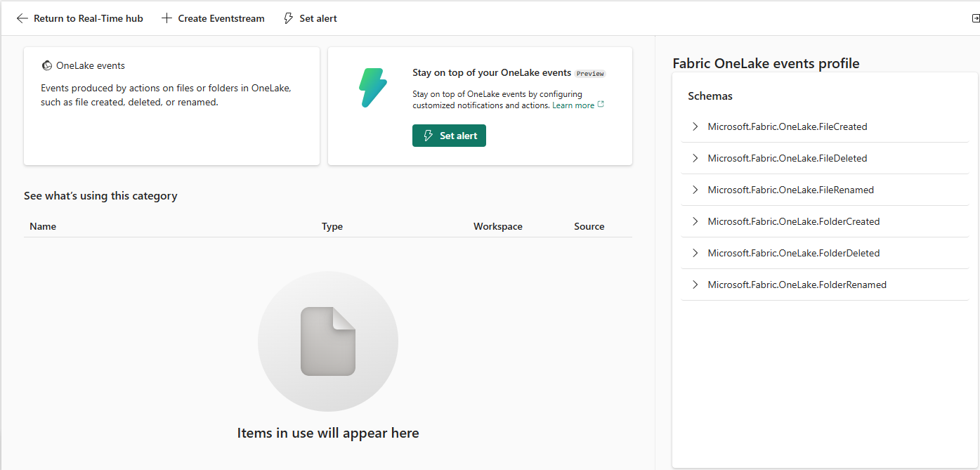
Task: Expand the FileCreated schema chevron
Action: (x=695, y=126)
